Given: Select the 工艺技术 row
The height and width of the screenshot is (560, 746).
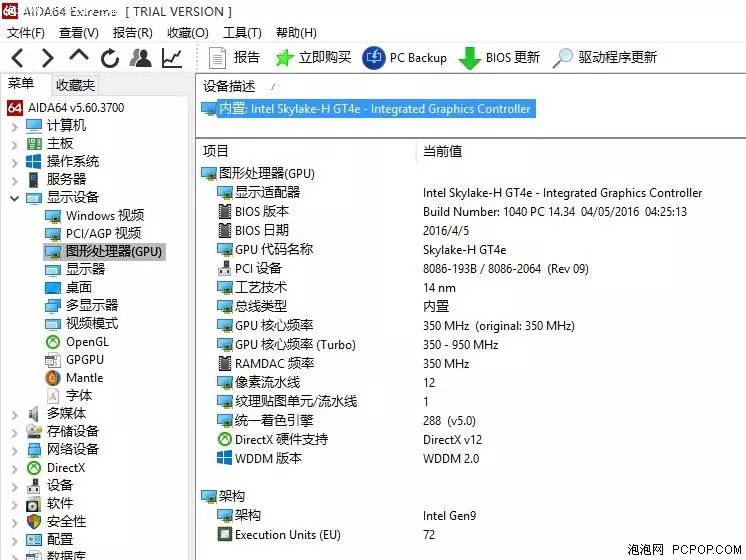Looking at the screenshot, I should tap(336, 287).
